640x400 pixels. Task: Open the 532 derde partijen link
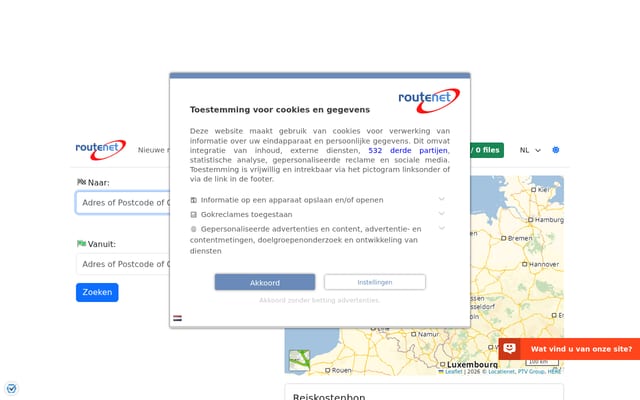click(x=408, y=150)
